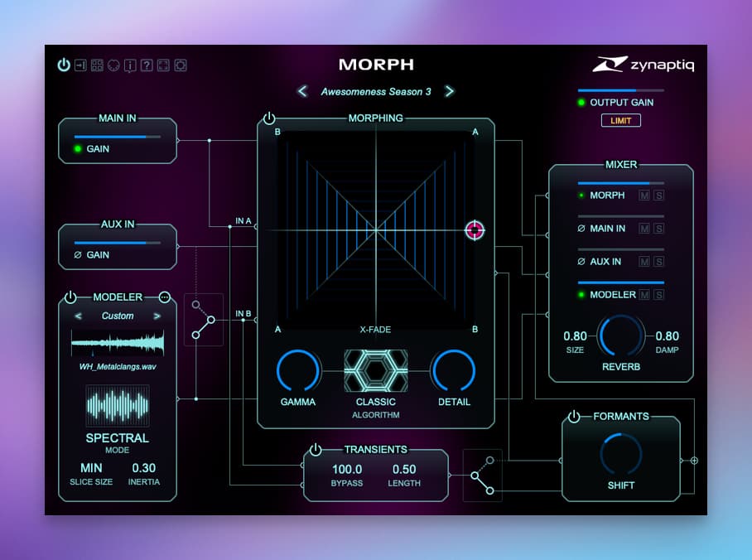Viewport: 752px width, 560px height.
Task: Toggle the MORPHING section power button
Action: click(x=269, y=118)
